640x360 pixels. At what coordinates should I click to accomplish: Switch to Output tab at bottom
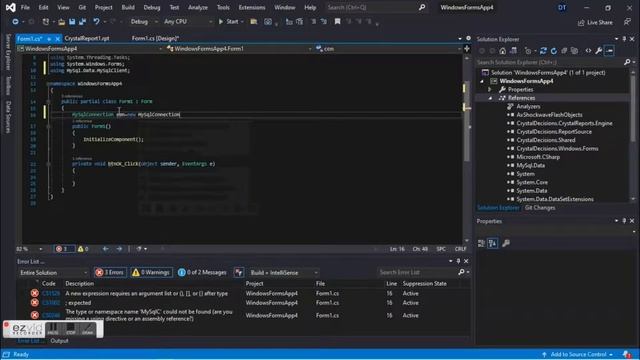point(60,341)
